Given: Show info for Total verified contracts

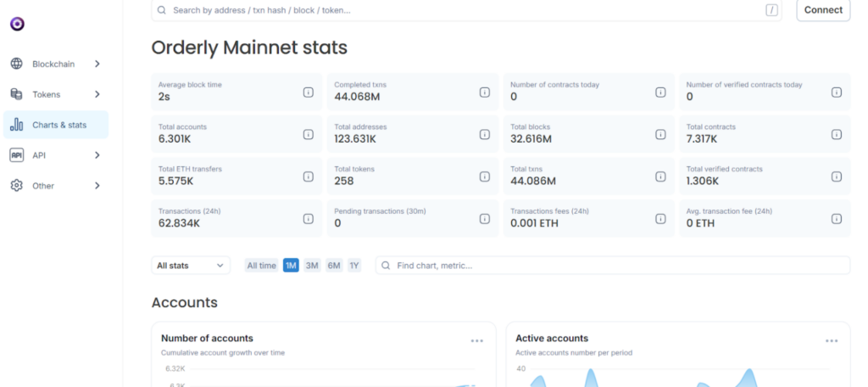Looking at the screenshot, I should tap(837, 177).
